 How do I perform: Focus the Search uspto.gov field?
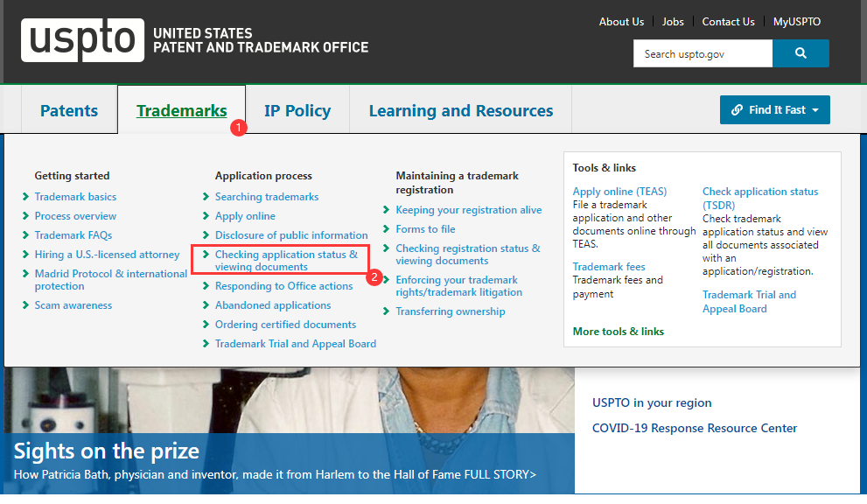(x=703, y=53)
